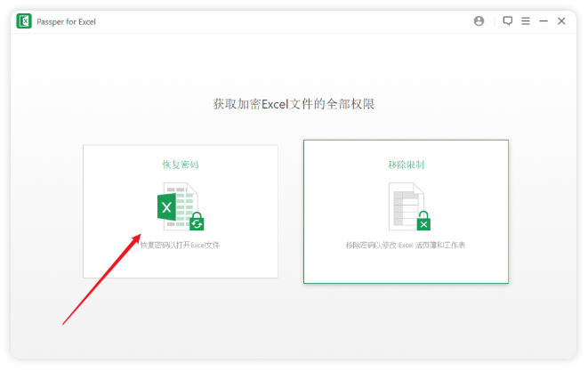Screen dimensions: 588x371
Task: Select the 恢复密码 title label
Action: pos(180,165)
